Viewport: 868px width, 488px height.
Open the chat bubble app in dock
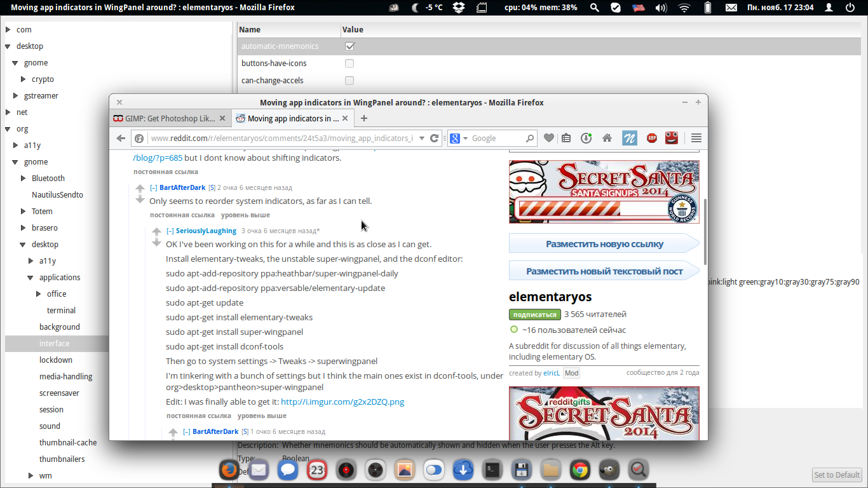click(288, 470)
